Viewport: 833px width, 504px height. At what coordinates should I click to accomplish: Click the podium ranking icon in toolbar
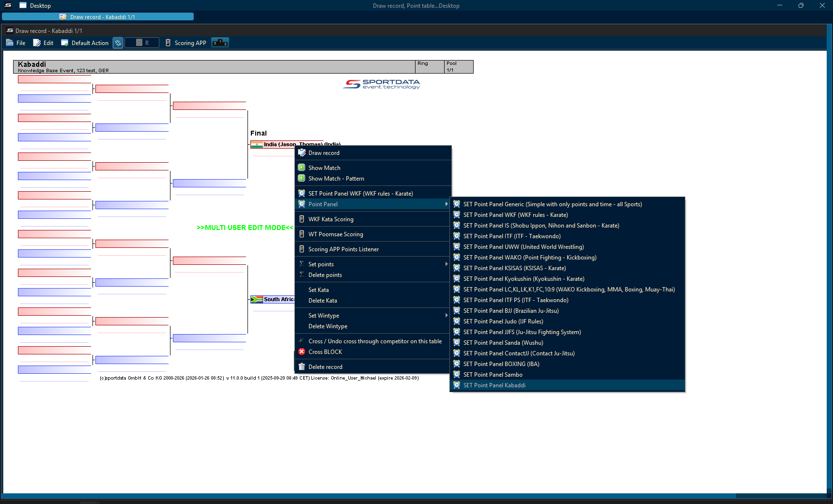click(220, 43)
